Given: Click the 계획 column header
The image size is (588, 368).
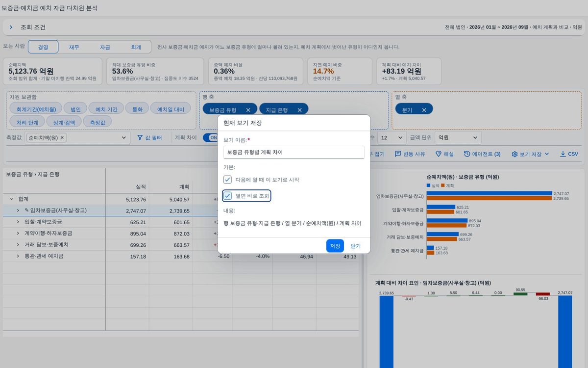Looking at the screenshot, I should pyautogui.click(x=171, y=187).
